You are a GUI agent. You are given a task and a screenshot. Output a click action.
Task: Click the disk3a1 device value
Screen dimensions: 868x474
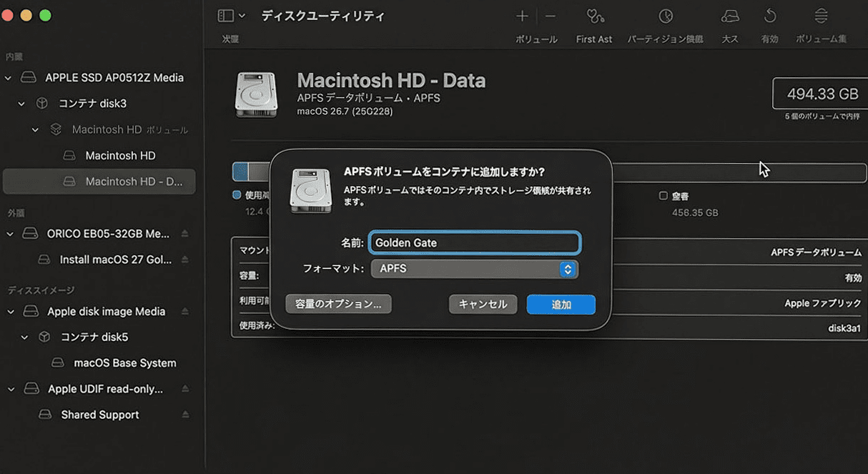point(844,329)
